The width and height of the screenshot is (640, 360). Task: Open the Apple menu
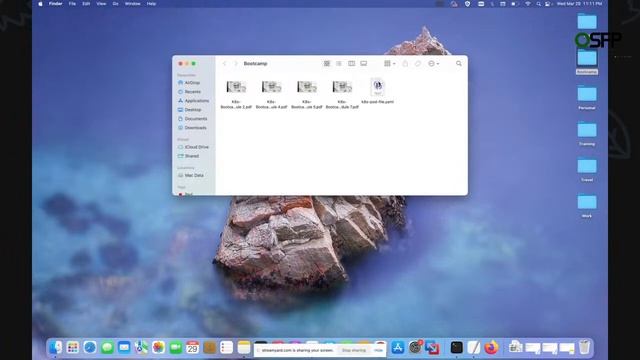40,4
